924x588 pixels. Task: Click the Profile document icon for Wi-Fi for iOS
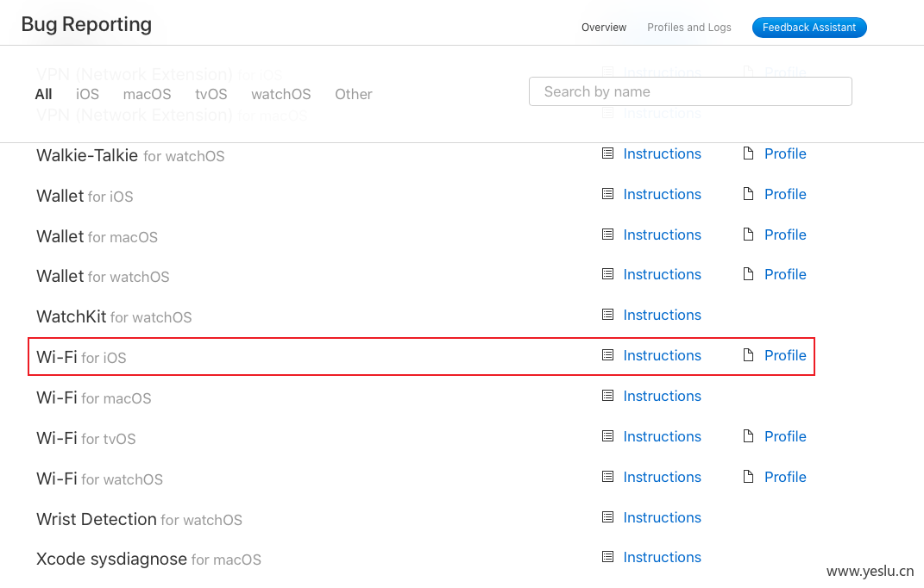point(748,355)
